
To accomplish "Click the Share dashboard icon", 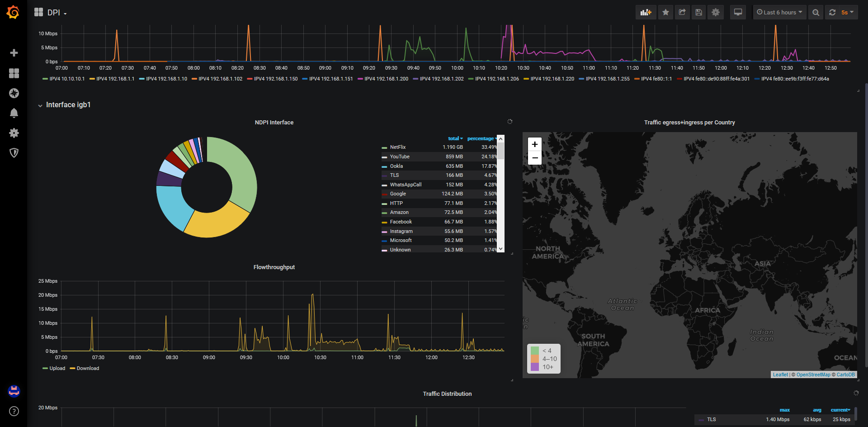I will [x=682, y=12].
